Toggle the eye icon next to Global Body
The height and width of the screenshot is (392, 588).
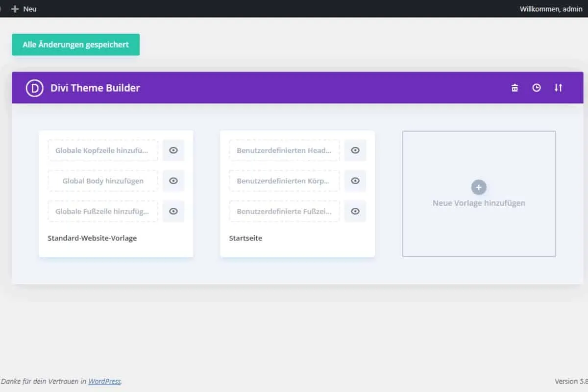pyautogui.click(x=173, y=181)
